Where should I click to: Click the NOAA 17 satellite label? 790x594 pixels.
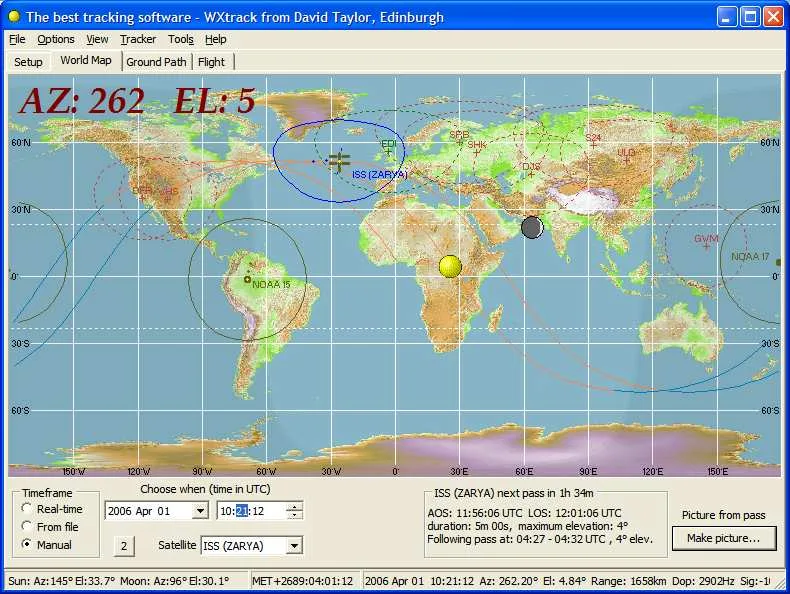[x=750, y=256]
